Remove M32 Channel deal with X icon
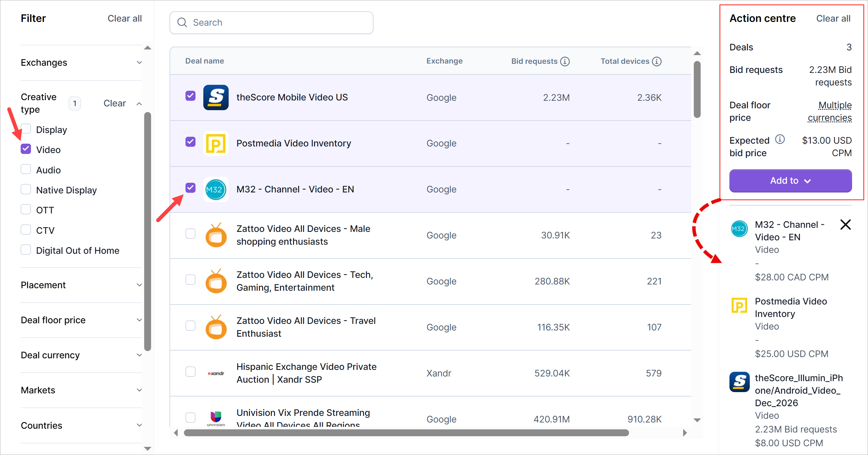Viewport: 868px width, 455px height. click(845, 224)
